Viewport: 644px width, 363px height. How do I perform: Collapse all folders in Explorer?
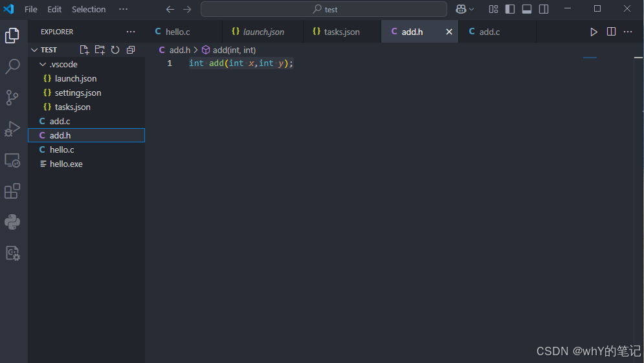(x=131, y=50)
